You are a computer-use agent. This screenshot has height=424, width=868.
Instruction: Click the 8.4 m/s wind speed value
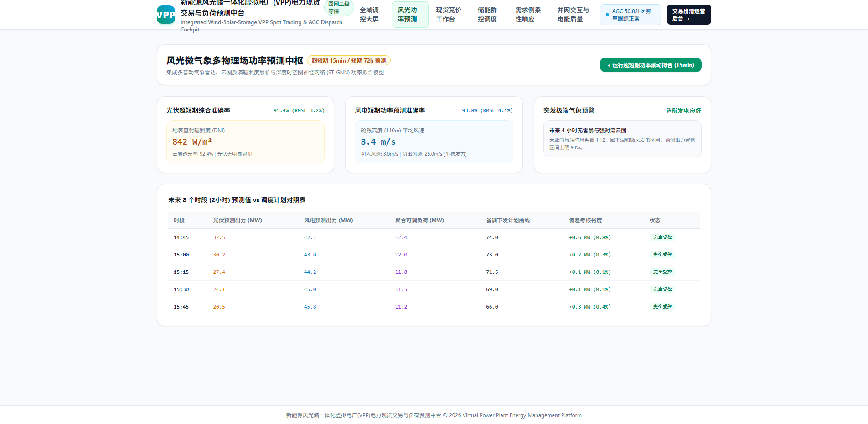pyautogui.click(x=378, y=142)
